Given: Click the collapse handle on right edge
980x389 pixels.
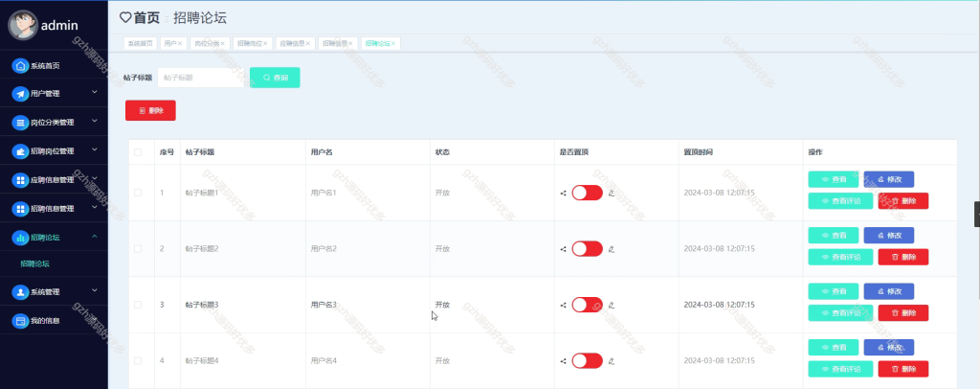Looking at the screenshot, I should click(x=977, y=214).
